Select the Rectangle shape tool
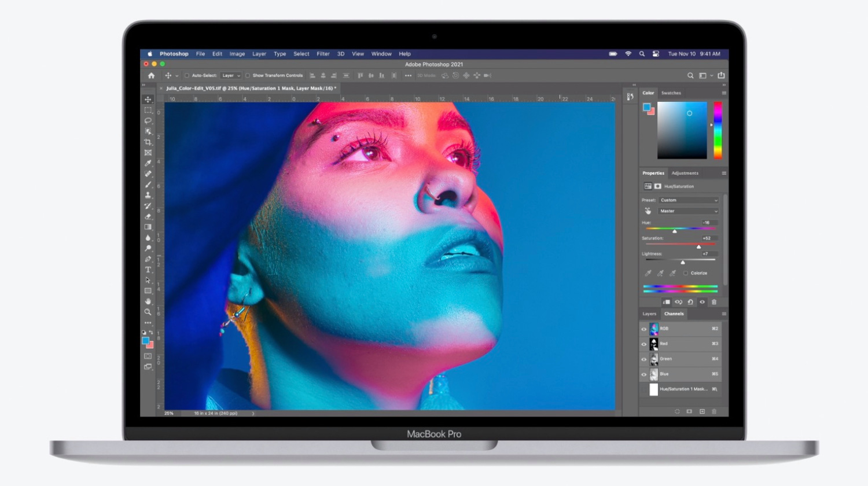Image resolution: width=868 pixels, height=486 pixels. tap(148, 290)
